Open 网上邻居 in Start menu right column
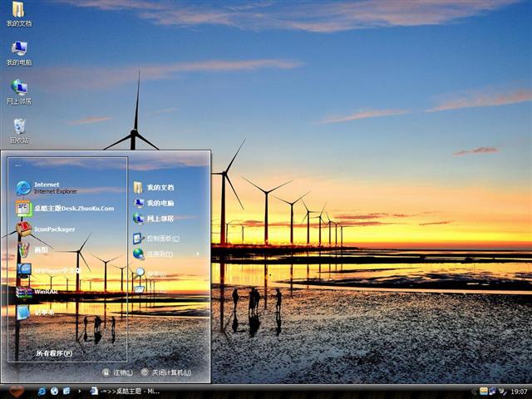532x399 pixels. pyautogui.click(x=159, y=219)
